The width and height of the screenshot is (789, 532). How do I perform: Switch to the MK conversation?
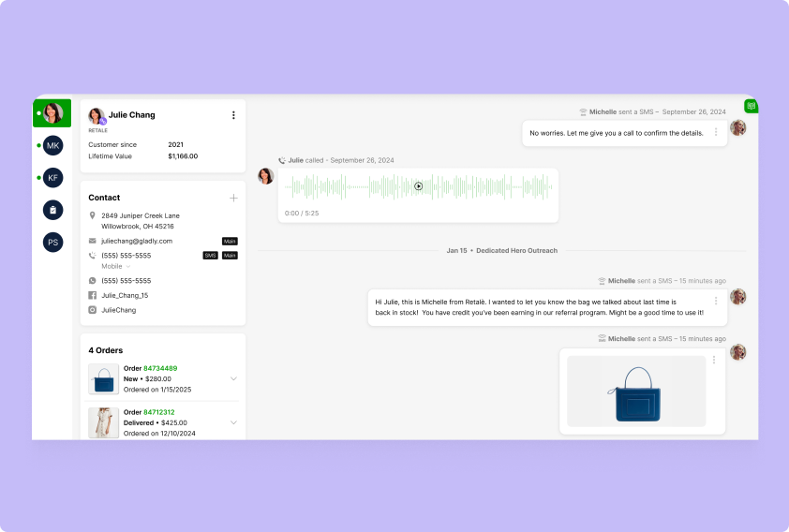[52, 146]
